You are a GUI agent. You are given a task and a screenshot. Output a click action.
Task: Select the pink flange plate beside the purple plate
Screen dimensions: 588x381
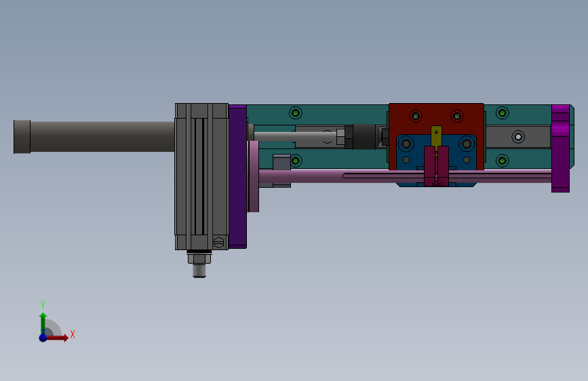pyautogui.click(x=254, y=176)
